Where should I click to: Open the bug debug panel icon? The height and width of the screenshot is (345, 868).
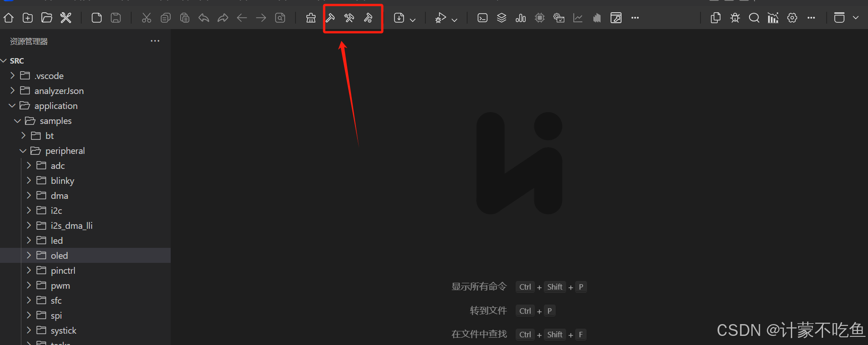(735, 18)
